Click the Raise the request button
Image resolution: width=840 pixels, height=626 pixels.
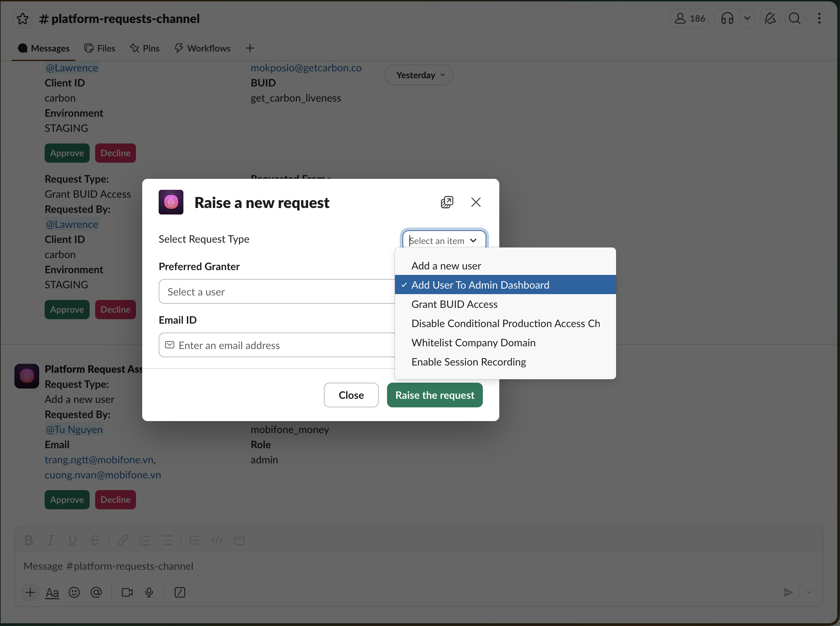[x=434, y=395]
